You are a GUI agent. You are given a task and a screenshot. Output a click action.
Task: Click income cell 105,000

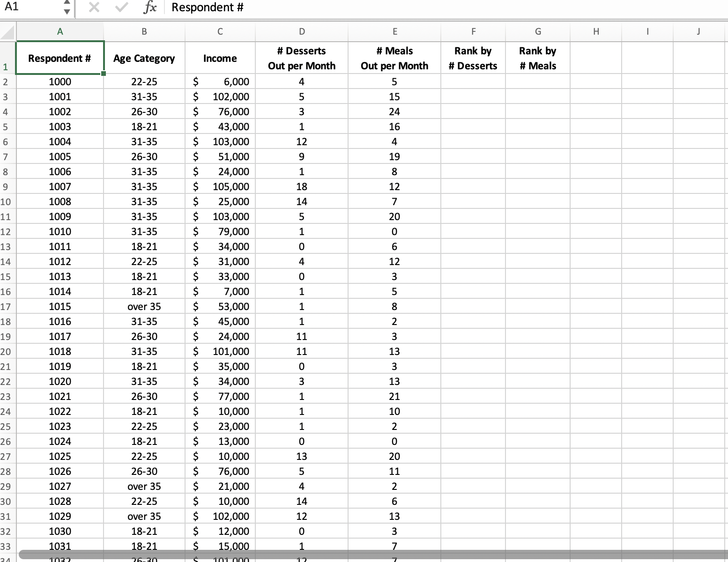(x=220, y=187)
